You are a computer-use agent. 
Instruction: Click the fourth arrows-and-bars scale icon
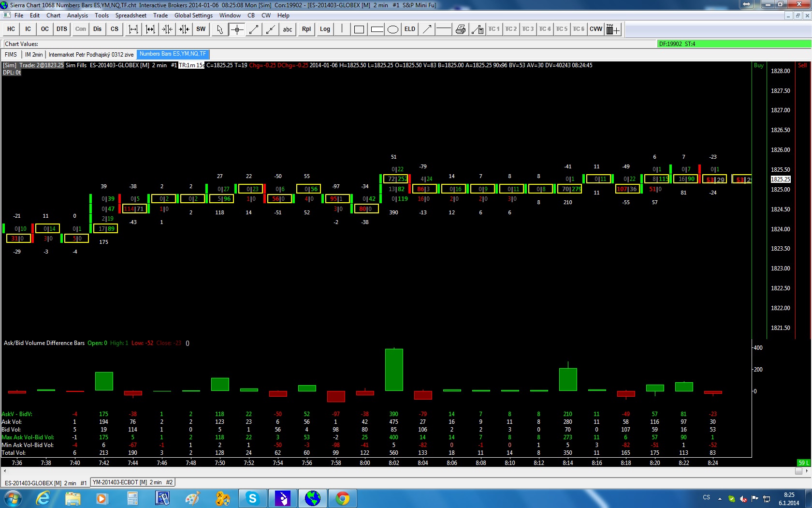(x=184, y=29)
